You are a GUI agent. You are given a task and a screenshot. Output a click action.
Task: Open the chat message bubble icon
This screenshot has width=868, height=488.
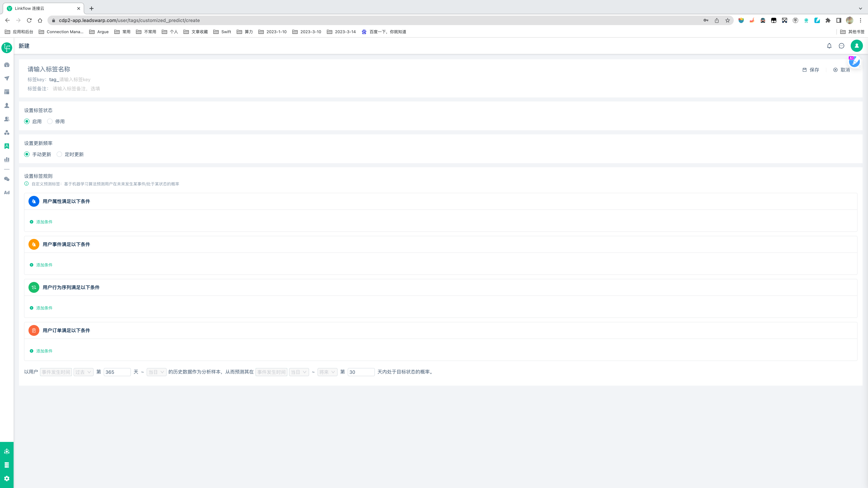tap(841, 46)
